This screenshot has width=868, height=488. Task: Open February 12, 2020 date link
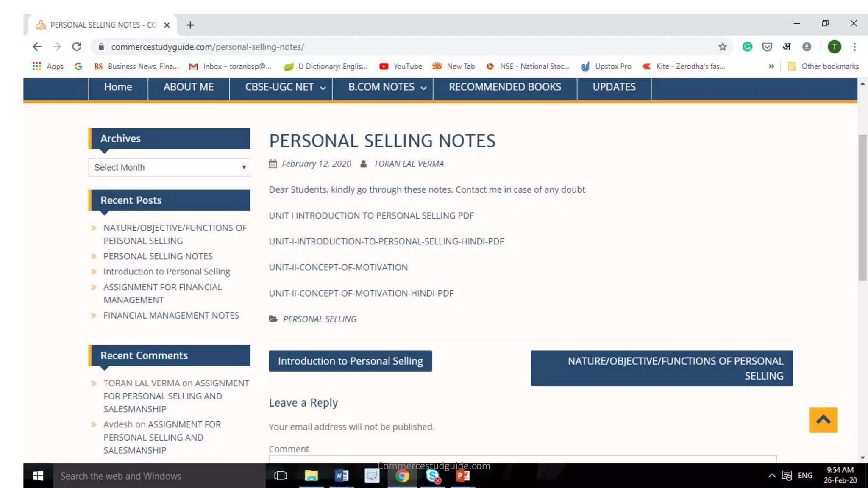pos(316,164)
